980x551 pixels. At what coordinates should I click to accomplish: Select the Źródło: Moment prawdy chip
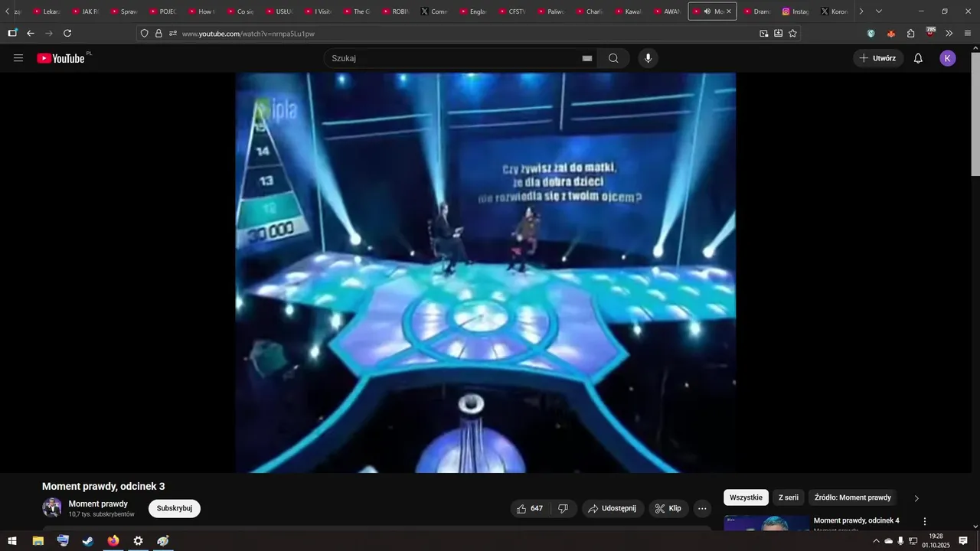click(853, 497)
